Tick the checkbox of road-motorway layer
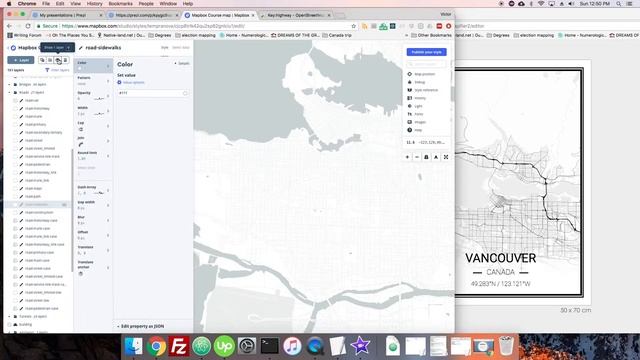 click(15, 109)
